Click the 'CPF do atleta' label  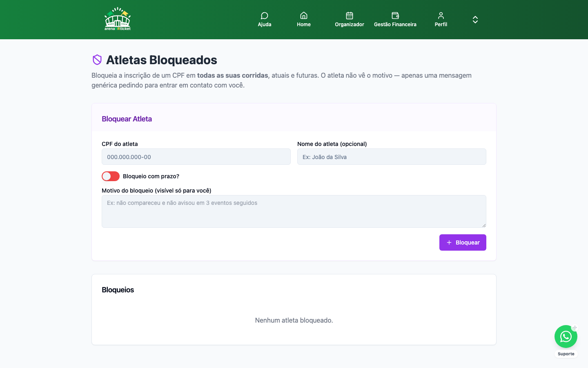pyautogui.click(x=120, y=144)
